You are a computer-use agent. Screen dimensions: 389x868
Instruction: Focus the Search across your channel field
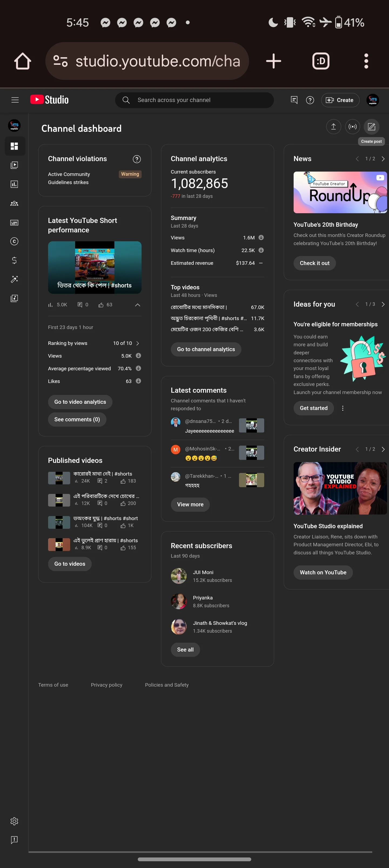(194, 100)
